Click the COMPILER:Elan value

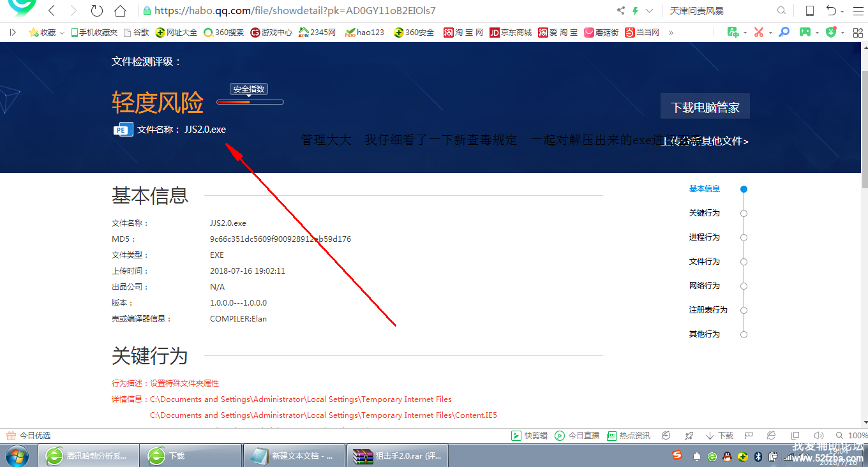click(x=238, y=319)
